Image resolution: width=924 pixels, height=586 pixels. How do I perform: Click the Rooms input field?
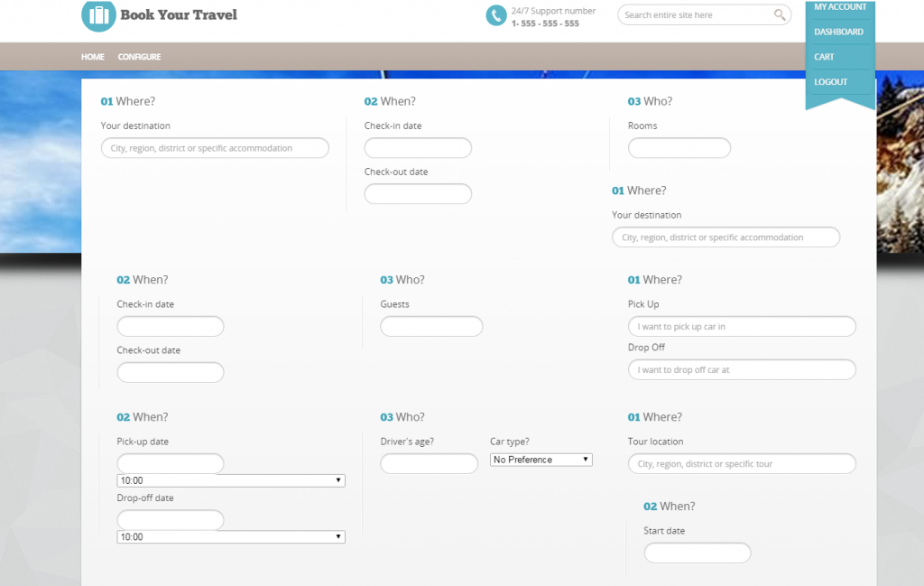pos(679,148)
